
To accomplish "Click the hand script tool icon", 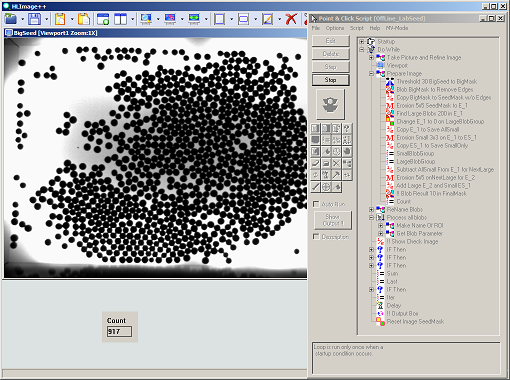I will pyautogui.click(x=347, y=152).
